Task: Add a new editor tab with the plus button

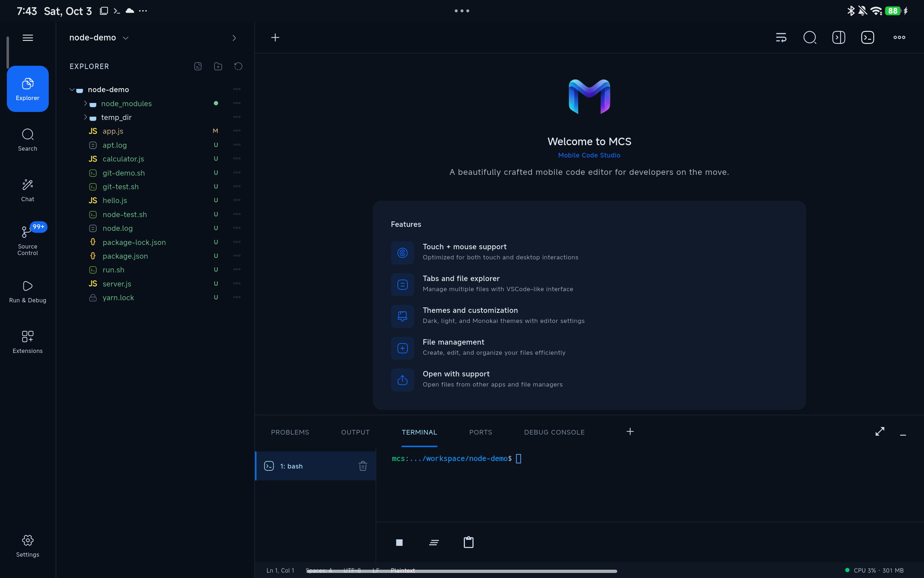Action: tap(275, 38)
